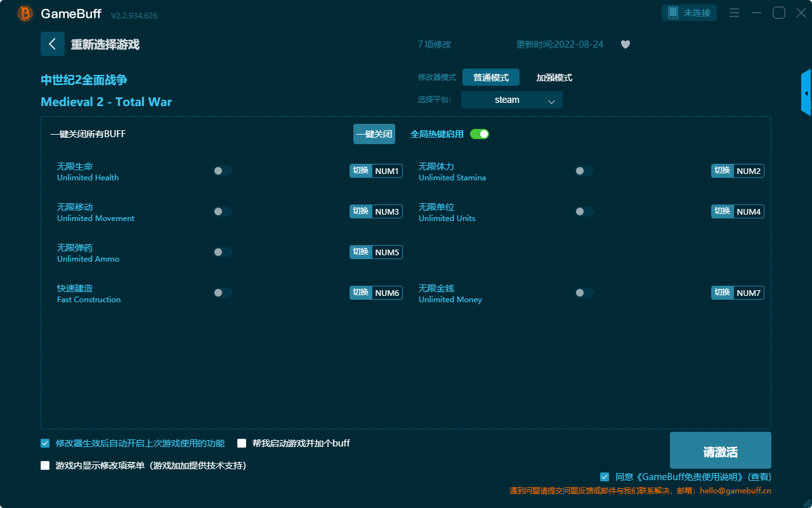Click the heart favorite icon
The image size is (812, 508).
(x=625, y=44)
